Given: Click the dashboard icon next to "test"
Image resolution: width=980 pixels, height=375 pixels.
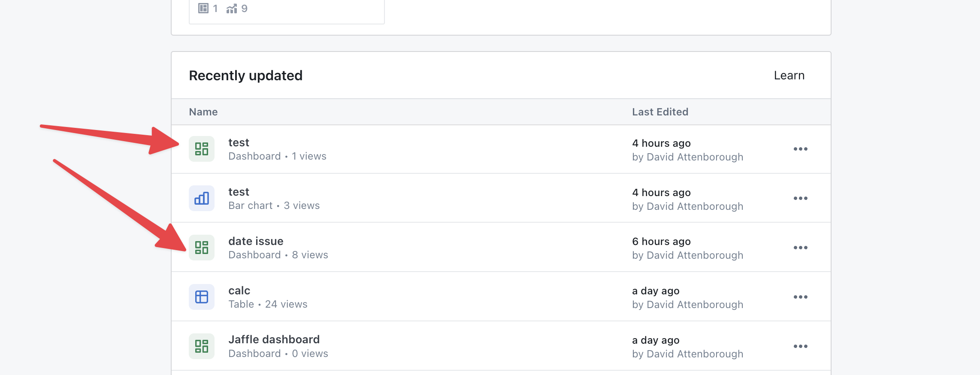Looking at the screenshot, I should [201, 149].
